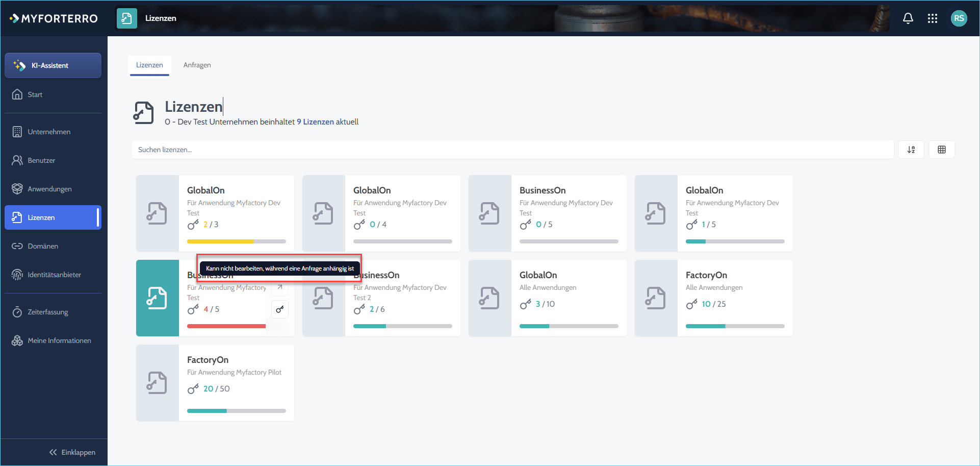Open Anwendungen in the sidebar
Image resolution: width=980 pixels, height=466 pixels.
click(x=53, y=189)
